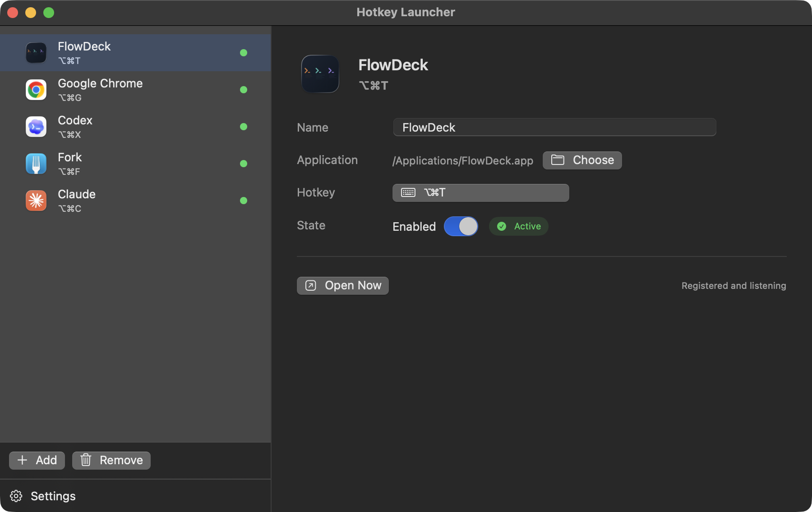Close the Hotkey Launcher window
812x512 pixels.
pyautogui.click(x=13, y=13)
